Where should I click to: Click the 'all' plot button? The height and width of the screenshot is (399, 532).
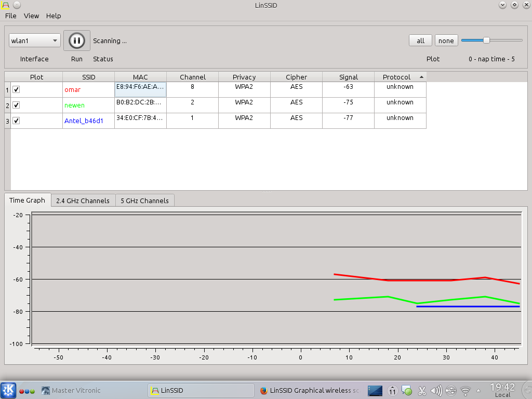[x=420, y=41]
